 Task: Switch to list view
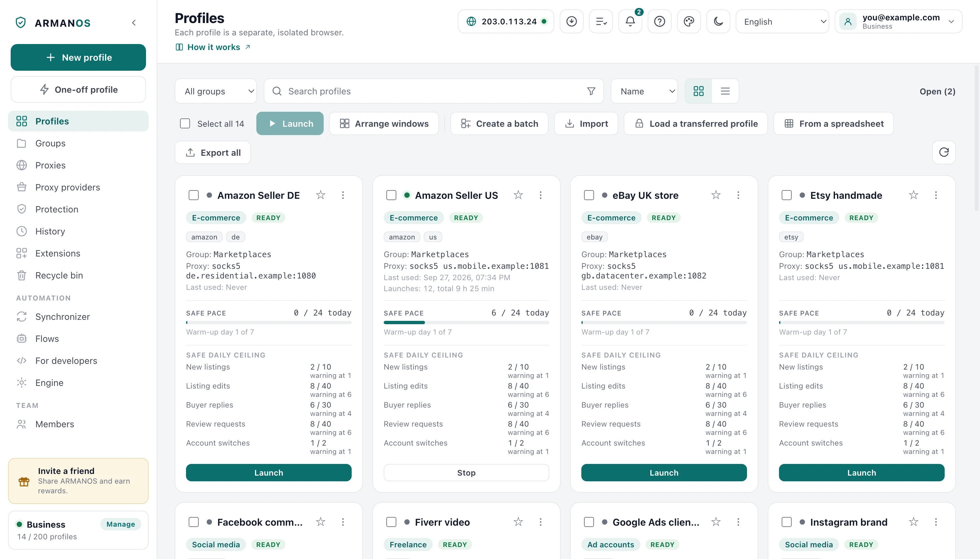pyautogui.click(x=725, y=91)
